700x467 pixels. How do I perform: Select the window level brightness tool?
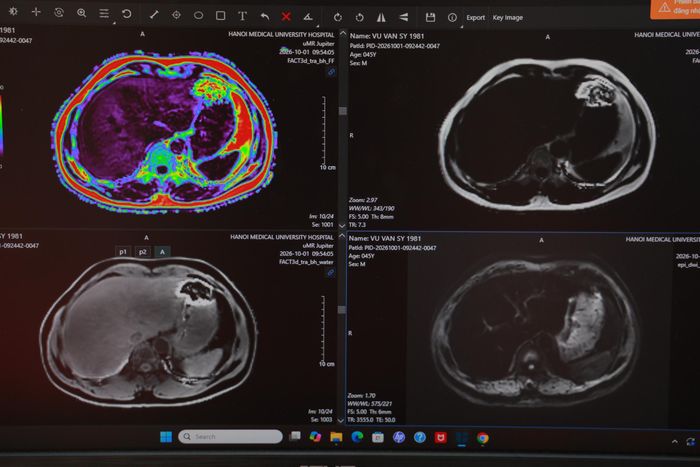coord(13,11)
